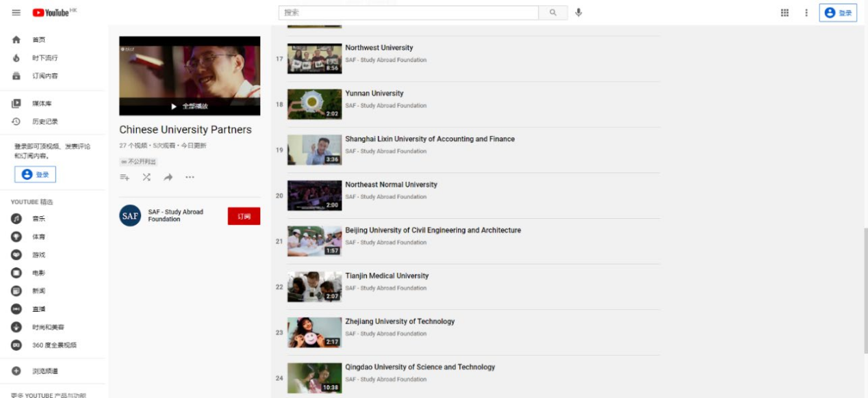Open the hamburger guide menu
868x398 pixels.
pyautogui.click(x=16, y=13)
